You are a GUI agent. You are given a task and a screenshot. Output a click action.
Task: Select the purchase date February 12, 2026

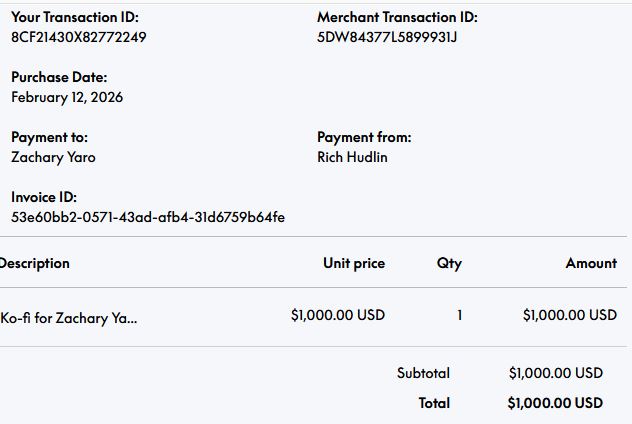[67, 97]
